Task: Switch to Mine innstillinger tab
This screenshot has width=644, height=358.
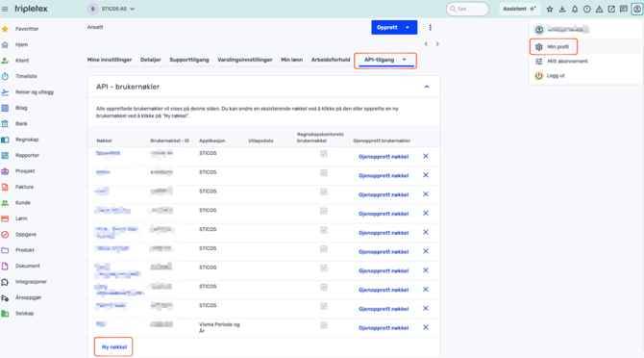Action: tap(110, 60)
